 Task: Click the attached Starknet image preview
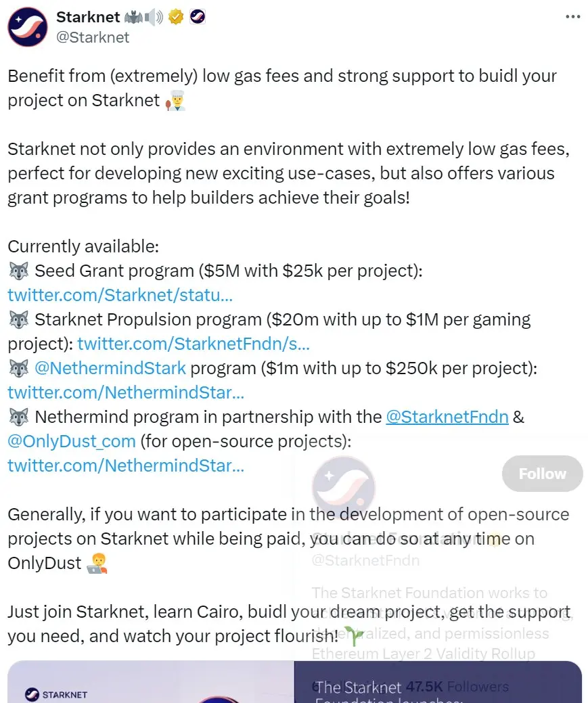149,683
